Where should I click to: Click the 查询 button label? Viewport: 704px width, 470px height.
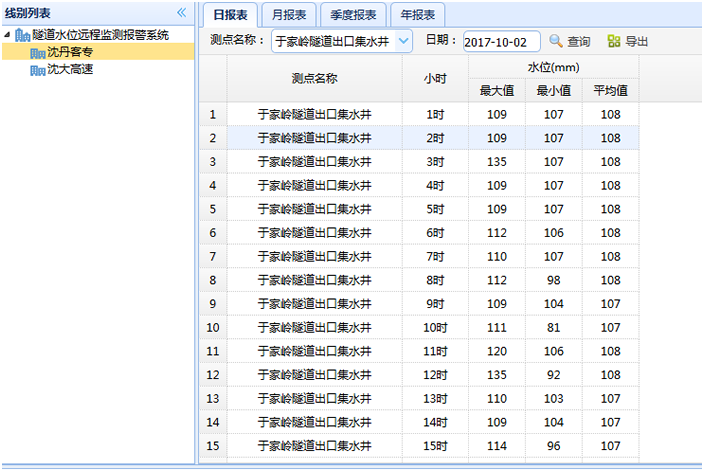pos(579,41)
